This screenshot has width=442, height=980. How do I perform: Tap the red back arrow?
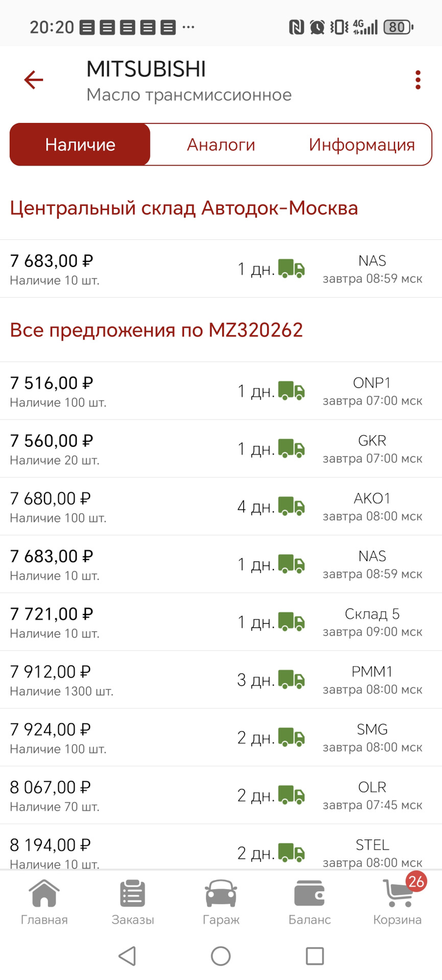(x=34, y=80)
